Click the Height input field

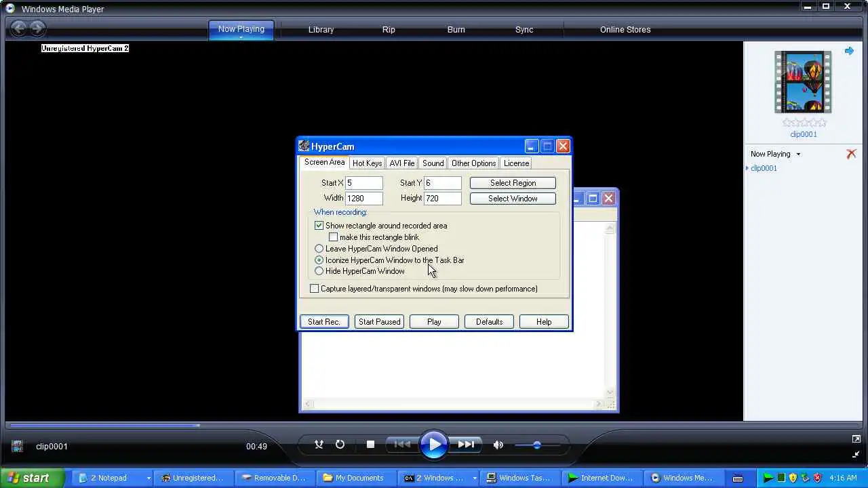click(x=443, y=199)
